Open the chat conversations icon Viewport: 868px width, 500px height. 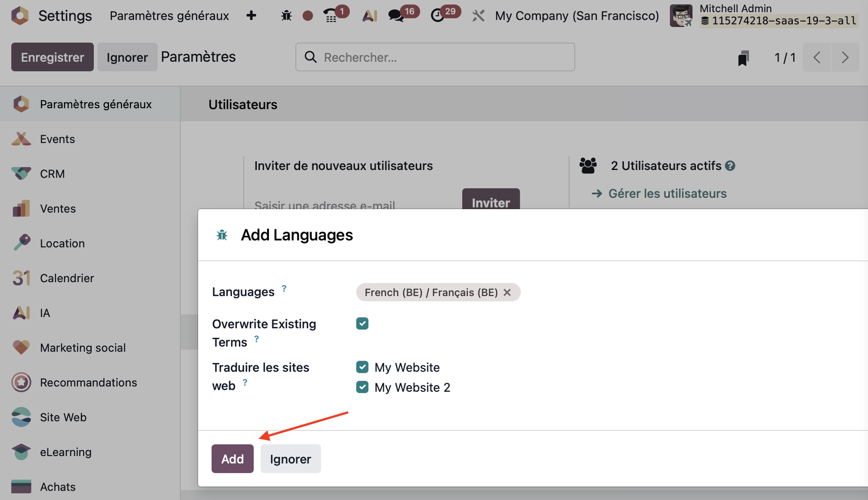pyautogui.click(x=396, y=16)
